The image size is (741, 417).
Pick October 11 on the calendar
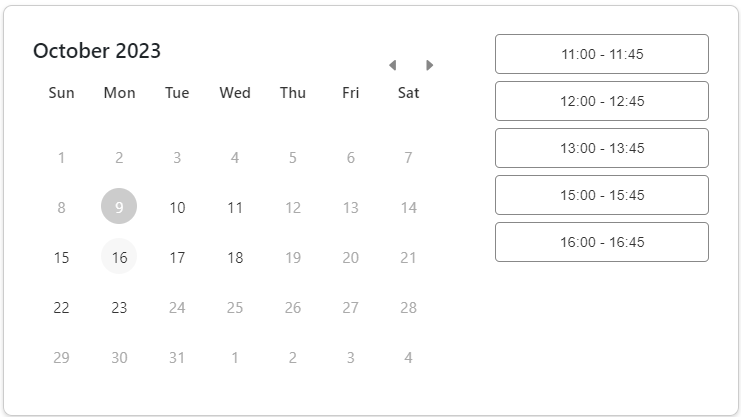235,207
